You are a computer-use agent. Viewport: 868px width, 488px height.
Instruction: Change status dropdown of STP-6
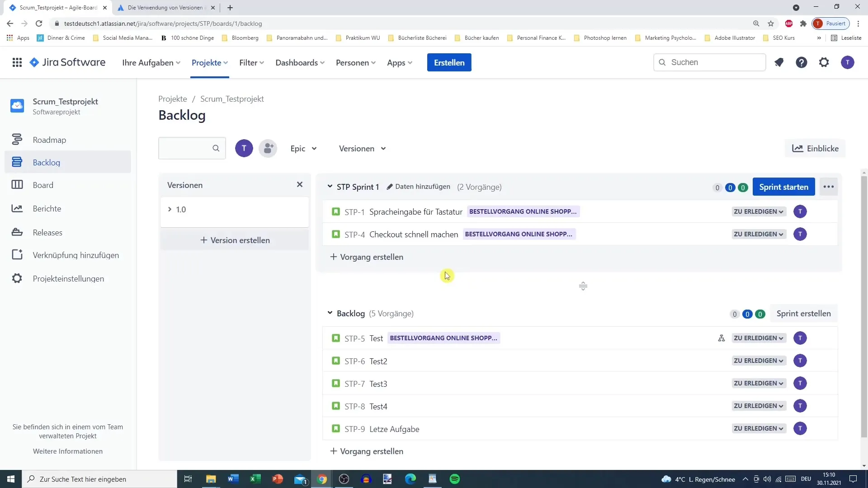coord(759,361)
